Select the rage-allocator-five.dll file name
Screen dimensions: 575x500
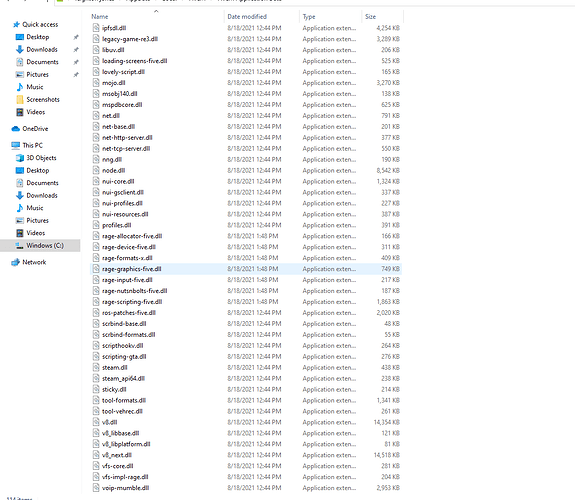[132, 236]
